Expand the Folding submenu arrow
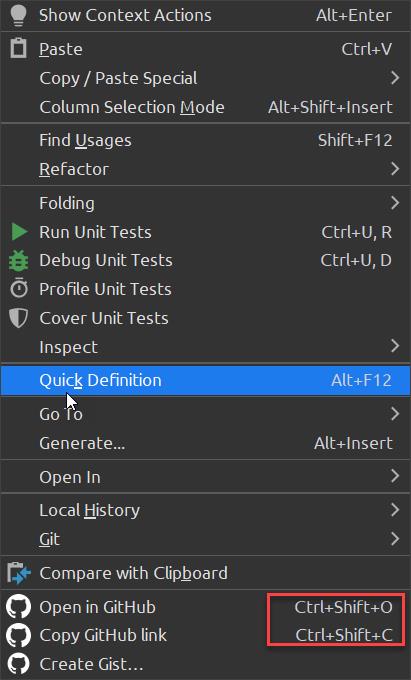This screenshot has width=411, height=680. pyautogui.click(x=394, y=203)
